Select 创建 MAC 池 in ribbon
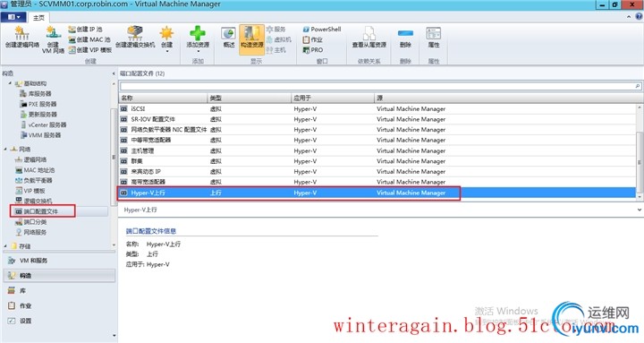644x343 pixels. click(x=89, y=39)
